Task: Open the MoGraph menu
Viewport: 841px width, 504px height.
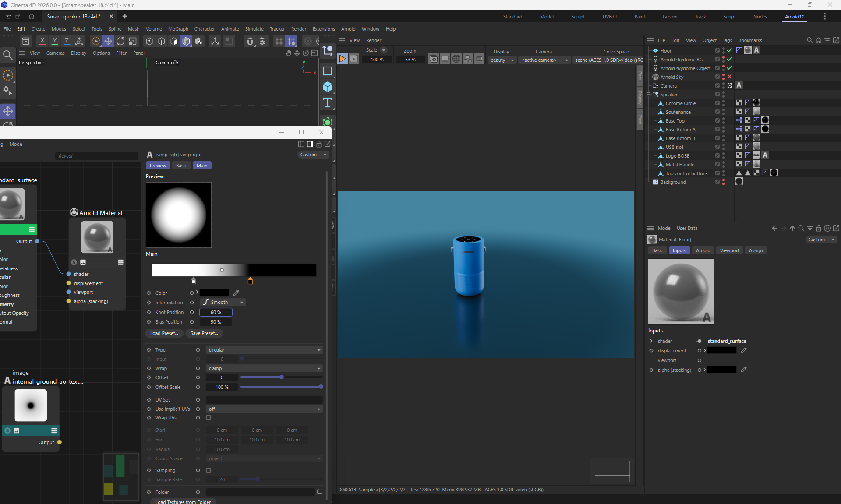Action: click(x=178, y=29)
